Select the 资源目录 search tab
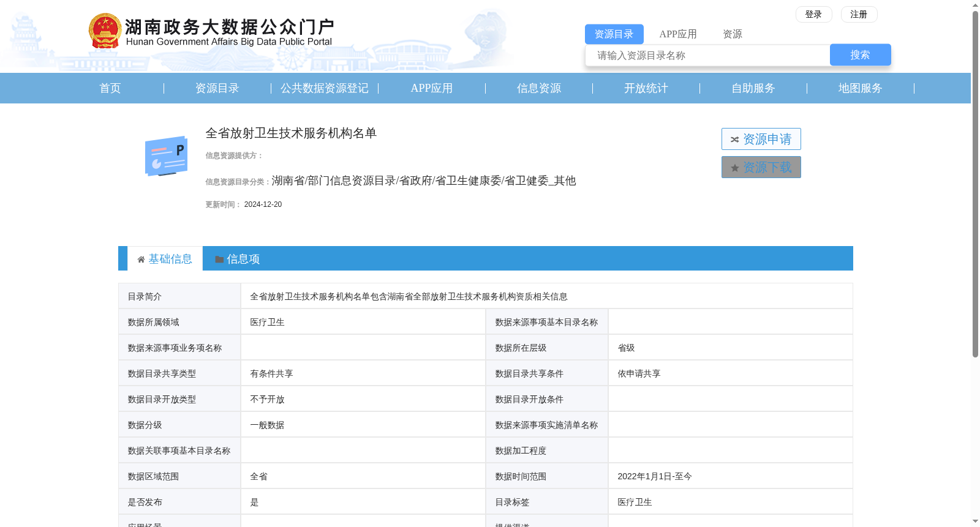This screenshot has width=980, height=527. pyautogui.click(x=614, y=34)
